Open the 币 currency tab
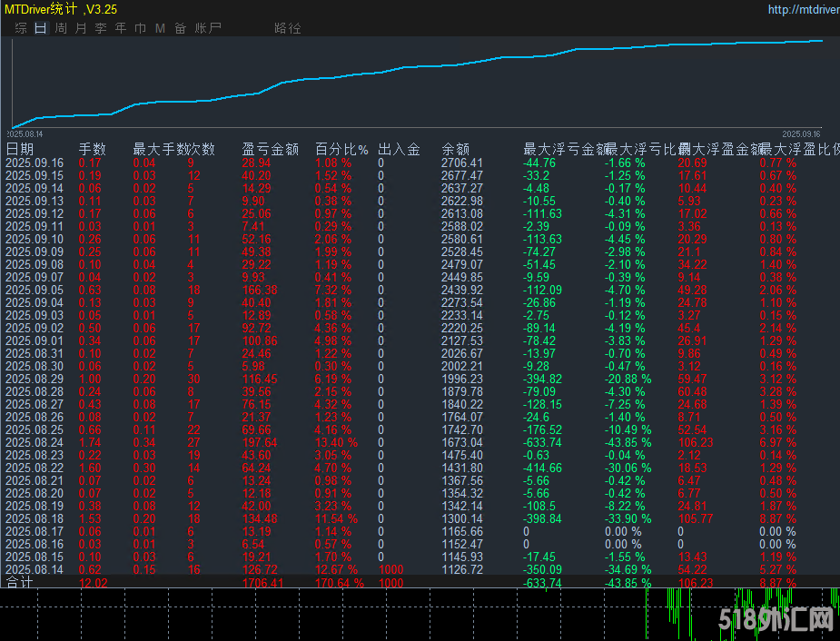Screen dimensions: 840x641 [140, 28]
